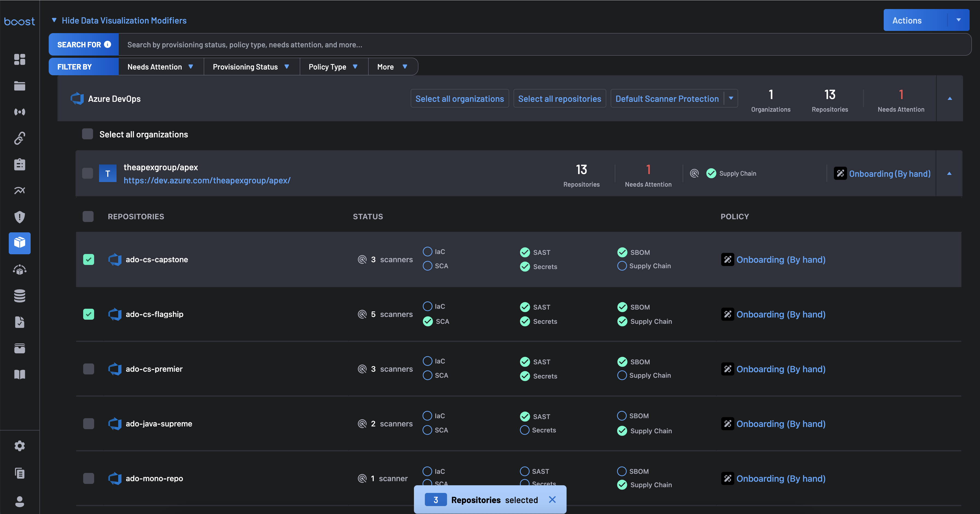Click the Azure DevOps logo icon
Viewport: 980px width, 514px height.
click(77, 99)
